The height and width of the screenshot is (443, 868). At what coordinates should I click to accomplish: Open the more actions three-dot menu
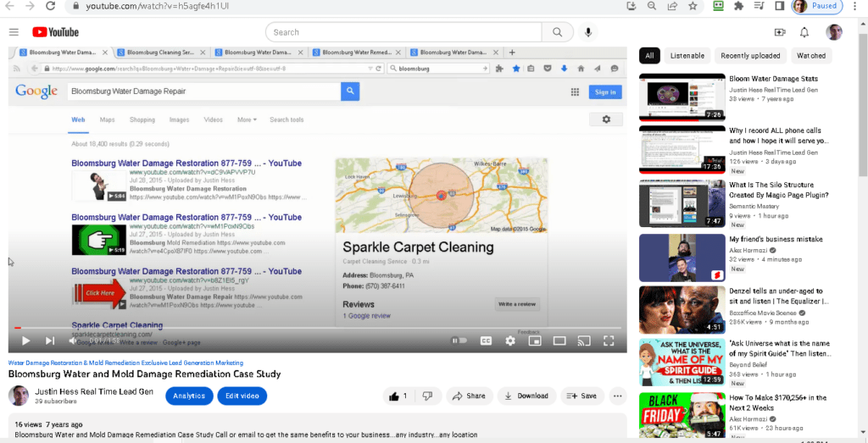pyautogui.click(x=618, y=396)
